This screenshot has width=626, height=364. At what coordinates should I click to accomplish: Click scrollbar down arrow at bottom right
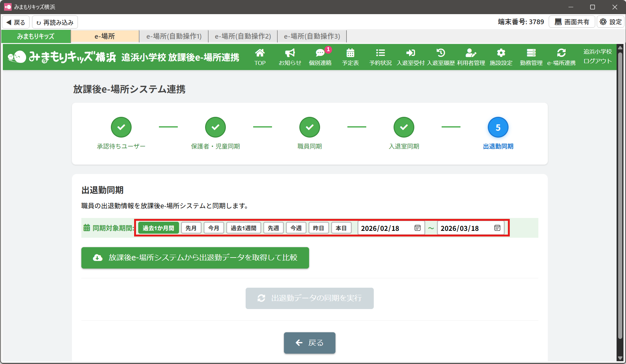620,358
